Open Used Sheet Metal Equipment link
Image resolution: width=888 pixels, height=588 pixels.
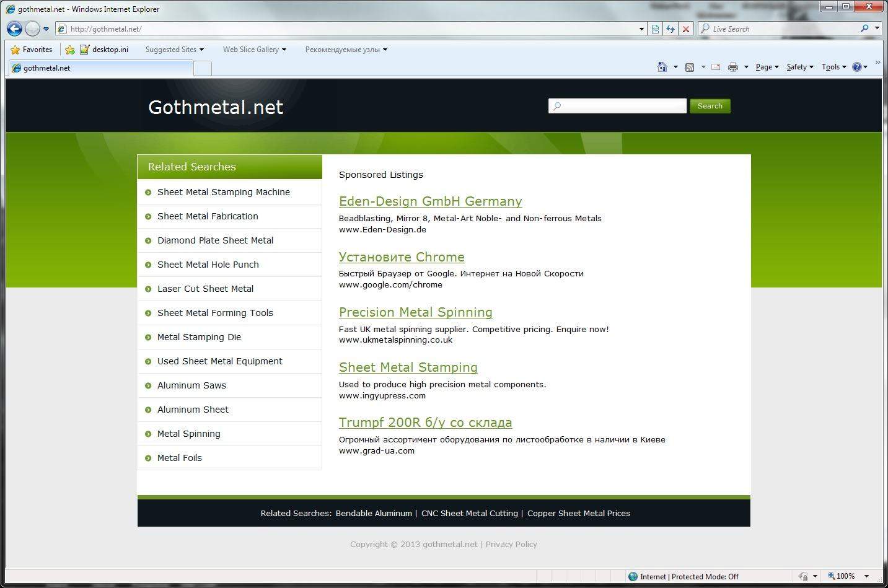(x=220, y=361)
